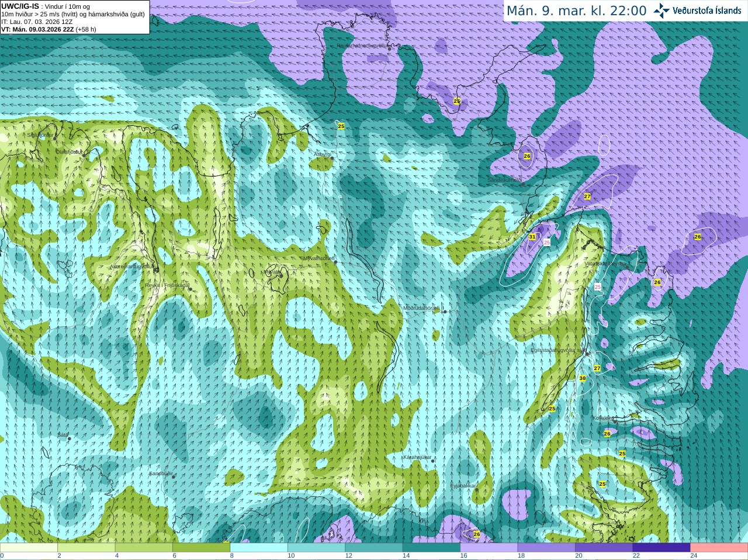Viewport: 748px width, 560px height.
Task: Click the white 25 label beside the 31 marker
Action: click(547, 241)
